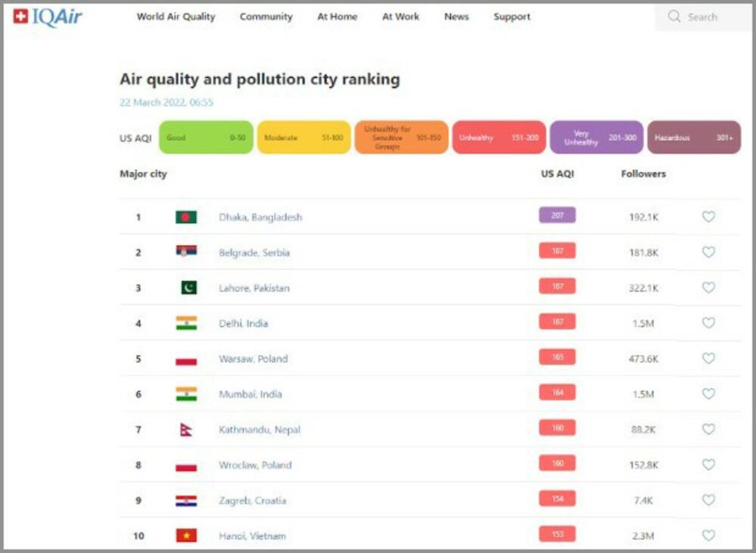This screenshot has width=756, height=553.
Task: Click the 207 AQI badge for Dhaka
Action: pyautogui.click(x=557, y=216)
